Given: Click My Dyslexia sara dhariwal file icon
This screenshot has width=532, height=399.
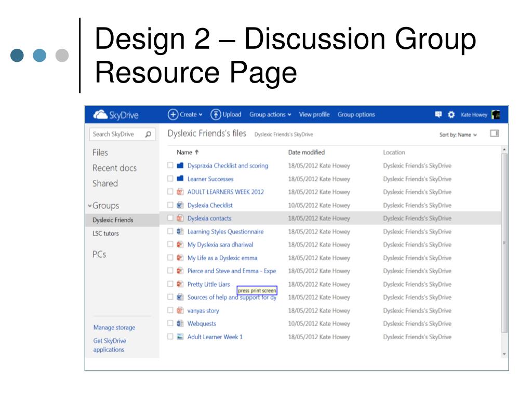Looking at the screenshot, I should (x=180, y=244).
